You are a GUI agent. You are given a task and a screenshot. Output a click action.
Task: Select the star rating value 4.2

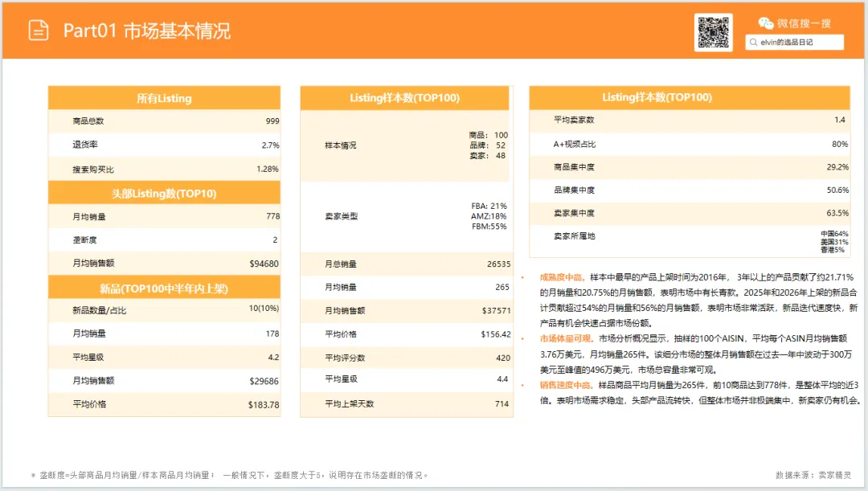[273, 357]
